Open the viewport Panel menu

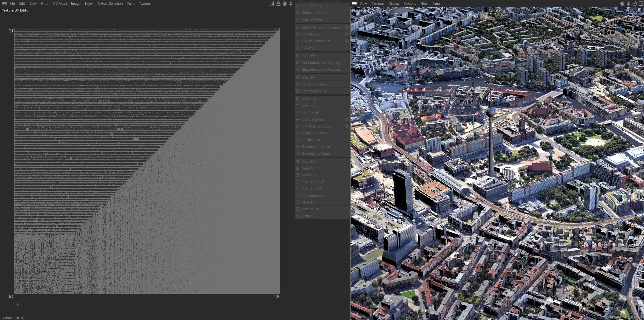pos(436,4)
